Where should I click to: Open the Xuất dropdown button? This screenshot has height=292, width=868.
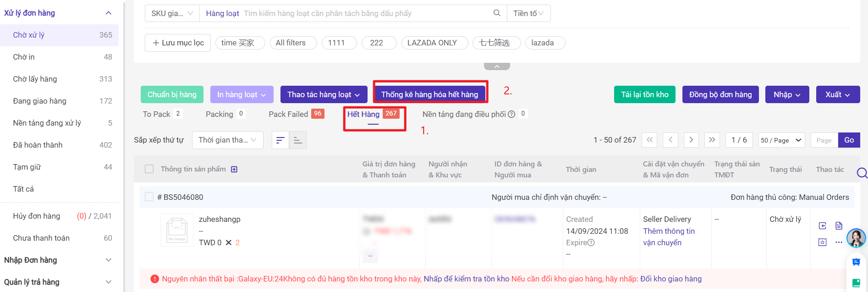[x=838, y=94]
